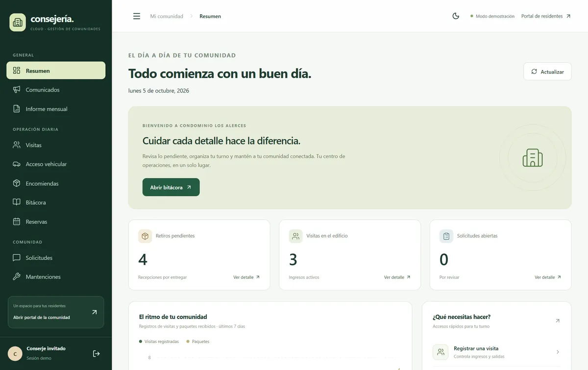Viewport: 588px width, 370px height.
Task: Go to Visitas in sidebar
Action: click(56, 145)
